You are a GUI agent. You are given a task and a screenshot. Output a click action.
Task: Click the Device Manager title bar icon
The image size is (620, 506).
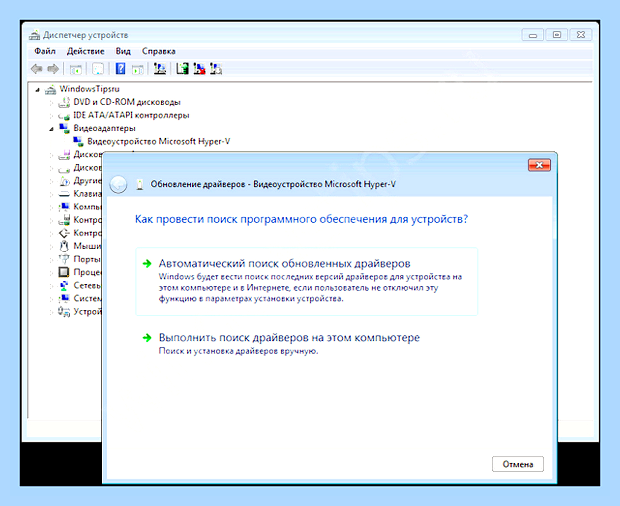pos(34,35)
